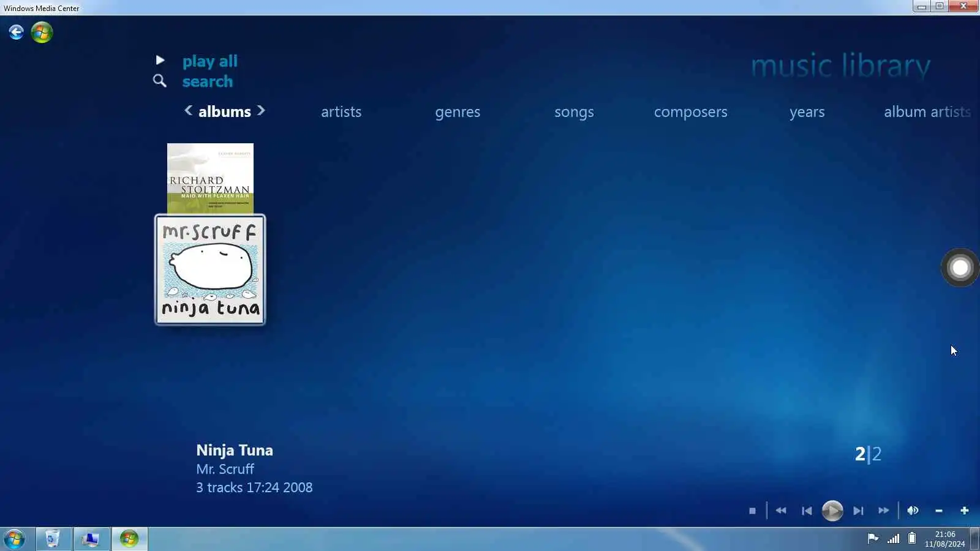Skip to the previous track

pos(807,511)
